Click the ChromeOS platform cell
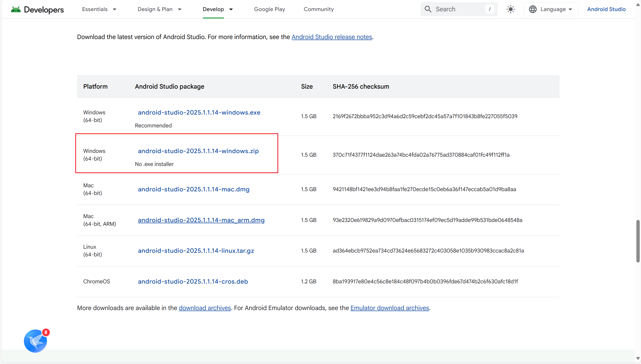Image resolution: width=641 pixels, height=364 pixels. [97, 282]
